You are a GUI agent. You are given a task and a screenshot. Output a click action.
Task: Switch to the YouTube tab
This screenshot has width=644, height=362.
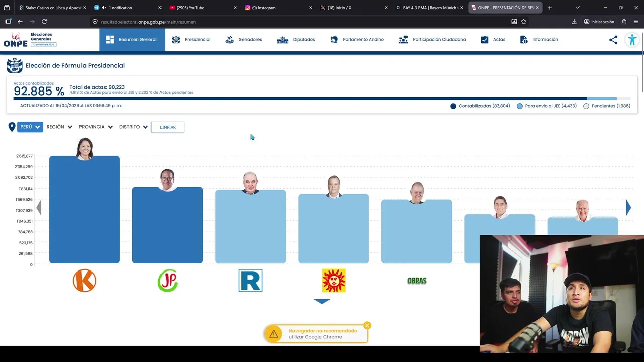[203, 8]
